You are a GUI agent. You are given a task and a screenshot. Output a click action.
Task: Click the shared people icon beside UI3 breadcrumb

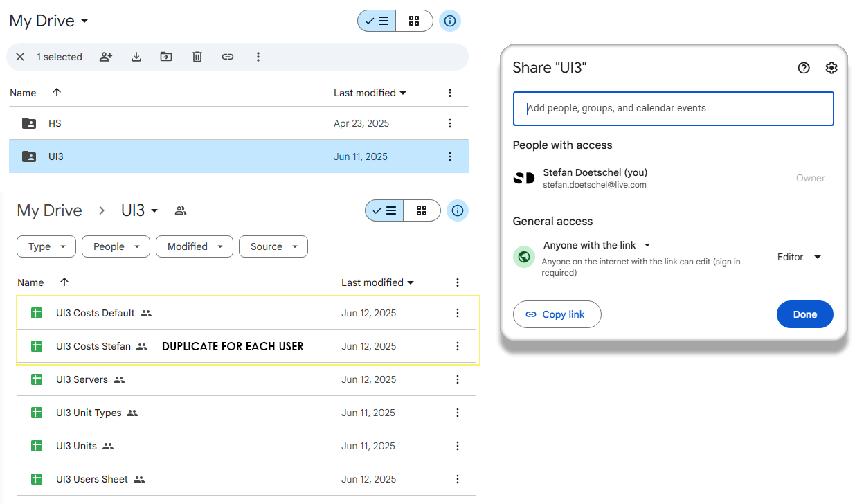181,210
